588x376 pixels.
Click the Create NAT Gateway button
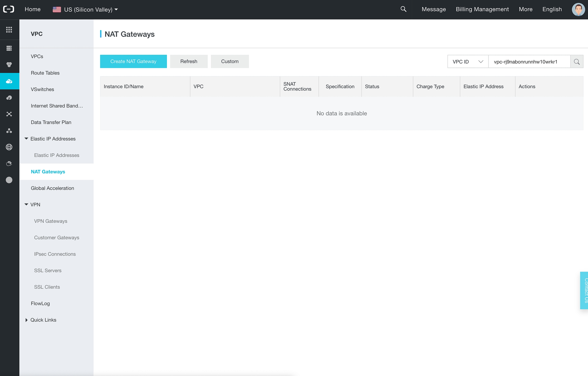tap(133, 61)
